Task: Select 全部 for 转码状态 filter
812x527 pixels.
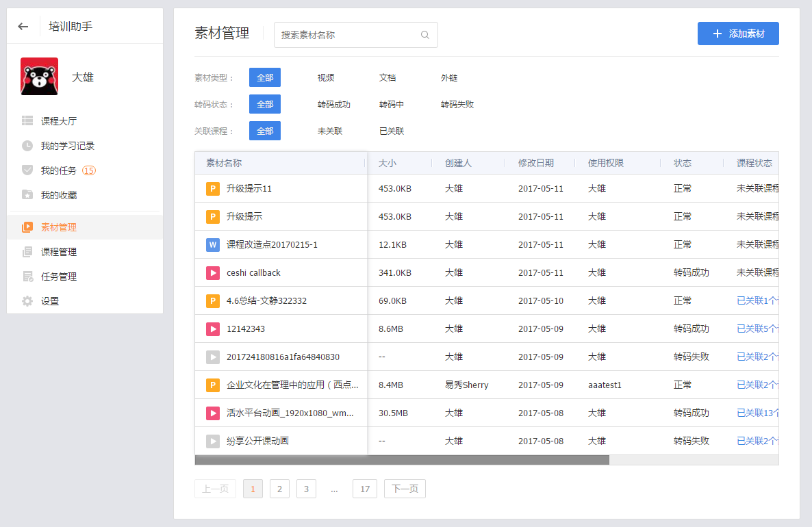Action: pos(265,104)
